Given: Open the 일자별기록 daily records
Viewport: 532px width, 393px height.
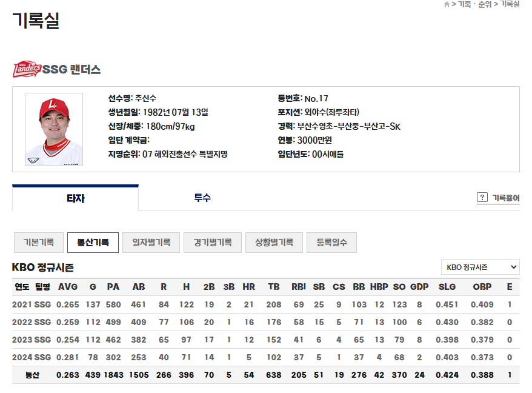Looking at the screenshot, I should pyautogui.click(x=150, y=243).
